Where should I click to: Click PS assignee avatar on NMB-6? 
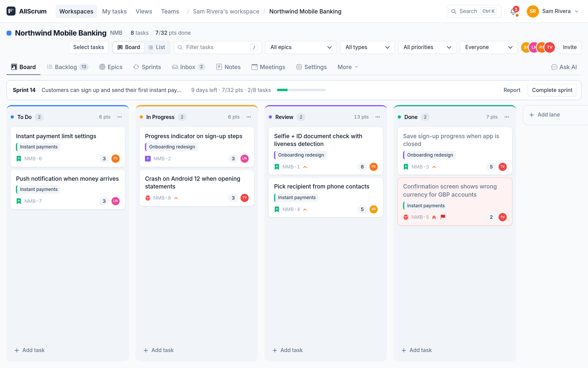115,158
